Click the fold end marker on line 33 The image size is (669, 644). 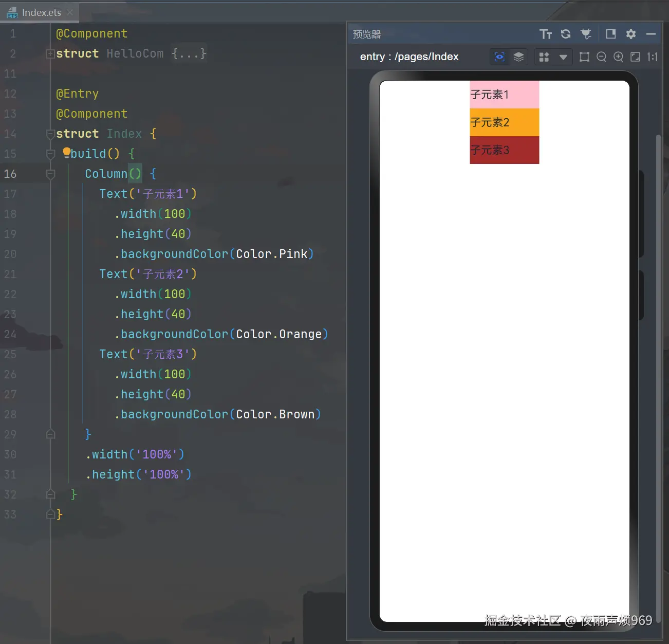(x=50, y=514)
